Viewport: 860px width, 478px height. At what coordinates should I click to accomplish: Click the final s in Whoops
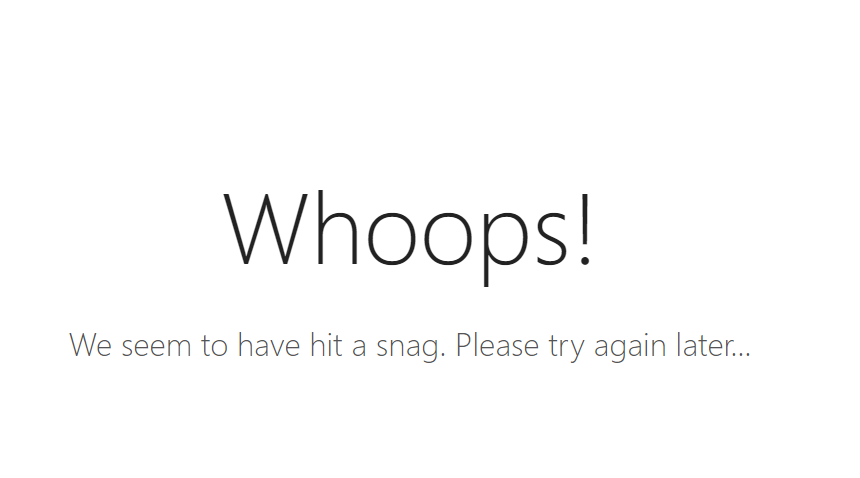pyautogui.click(x=553, y=240)
